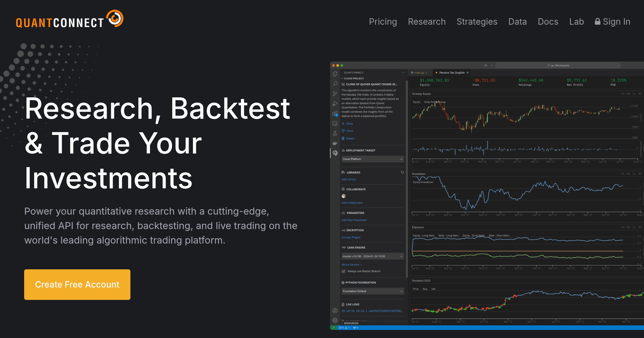The image size is (644, 338).
Task: Open the QuantConnect panel more actions ellipsis
Action: 403,73
